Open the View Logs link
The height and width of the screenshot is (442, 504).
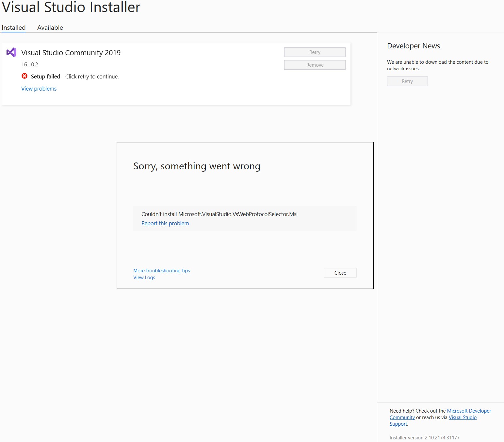144,278
